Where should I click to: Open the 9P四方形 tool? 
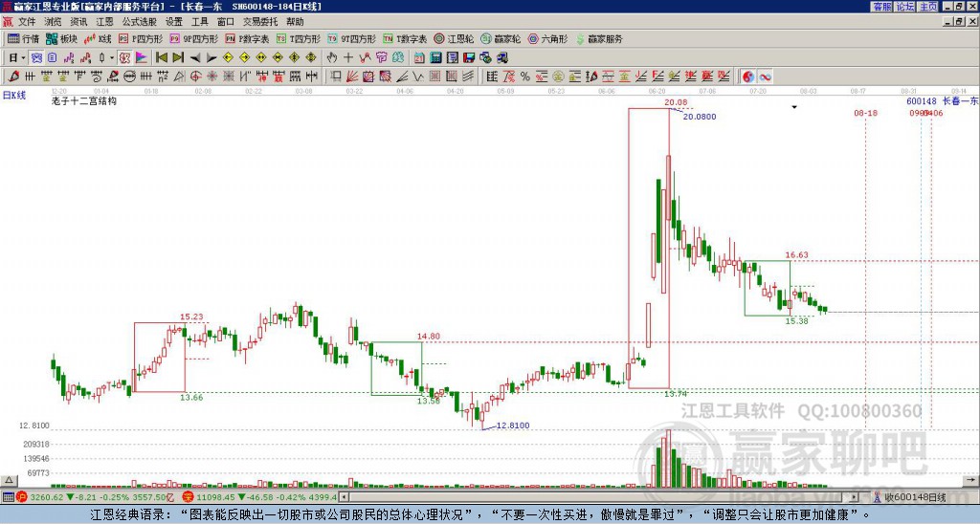tap(194, 38)
